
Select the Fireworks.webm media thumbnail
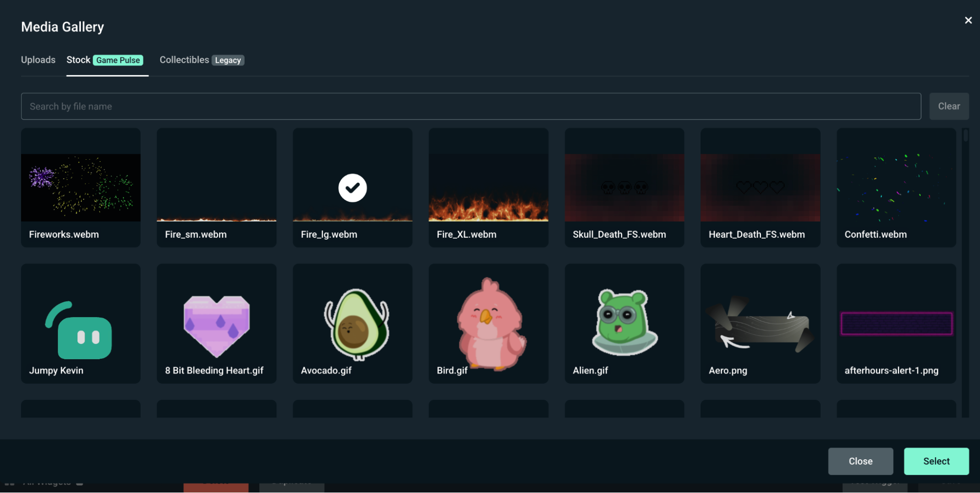pos(80,187)
